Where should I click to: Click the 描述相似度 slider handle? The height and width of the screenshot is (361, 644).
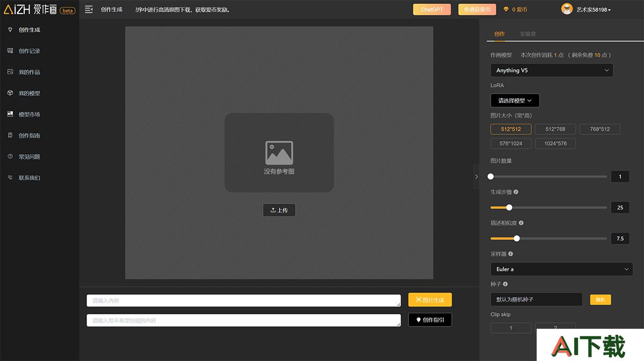[x=517, y=239]
